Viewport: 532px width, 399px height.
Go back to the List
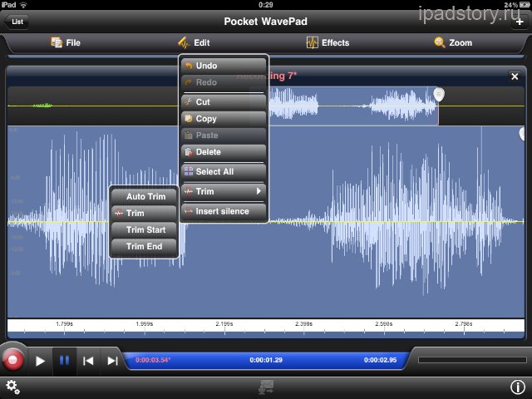click(x=17, y=22)
